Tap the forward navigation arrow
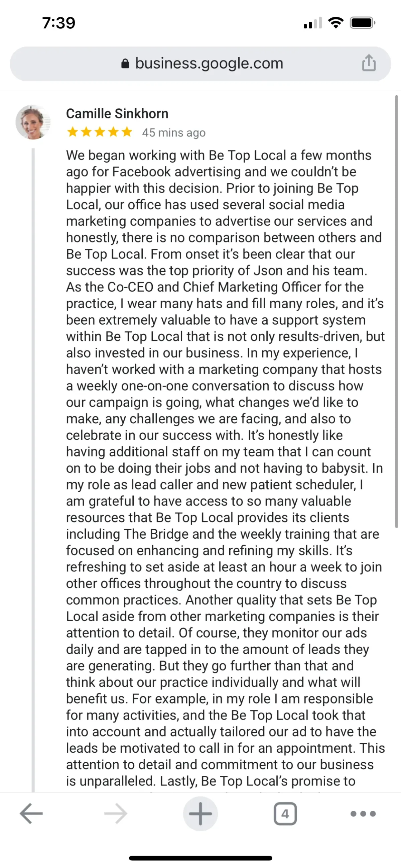Image resolution: width=401 pixels, height=868 pixels. (x=116, y=813)
